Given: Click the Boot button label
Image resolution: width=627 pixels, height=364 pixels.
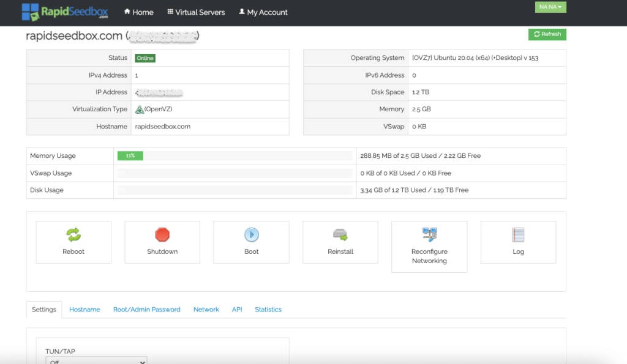Looking at the screenshot, I should tap(252, 251).
